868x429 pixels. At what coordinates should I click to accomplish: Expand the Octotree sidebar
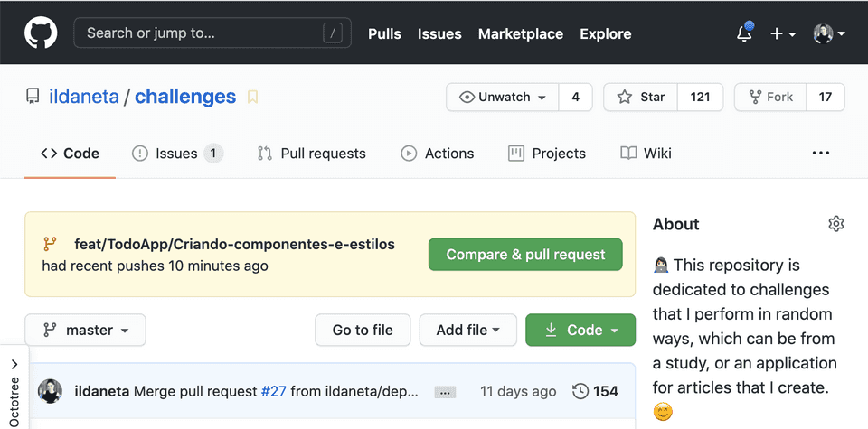pyautogui.click(x=14, y=387)
